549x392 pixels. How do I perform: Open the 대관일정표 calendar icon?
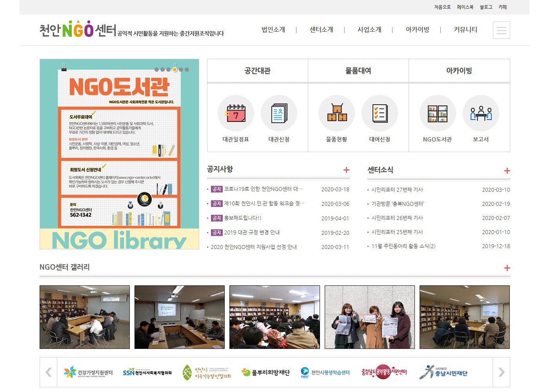[236, 113]
